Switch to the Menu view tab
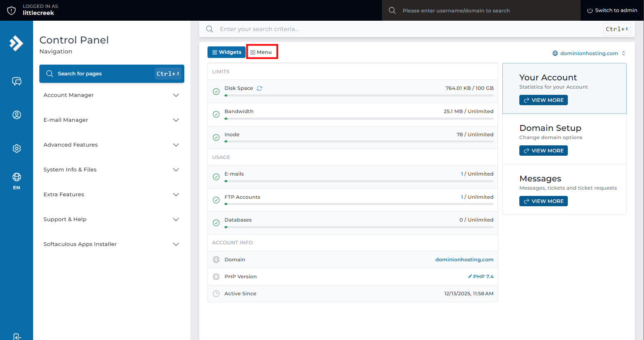Screen dimensions: 644x340 coord(261,52)
